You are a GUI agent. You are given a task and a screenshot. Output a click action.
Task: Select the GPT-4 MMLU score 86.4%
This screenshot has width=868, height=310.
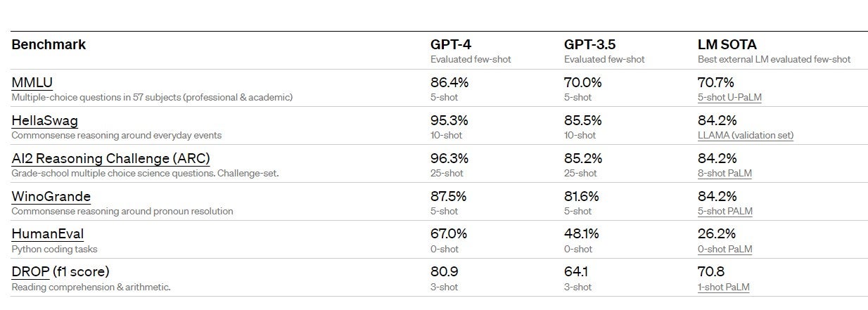point(449,83)
